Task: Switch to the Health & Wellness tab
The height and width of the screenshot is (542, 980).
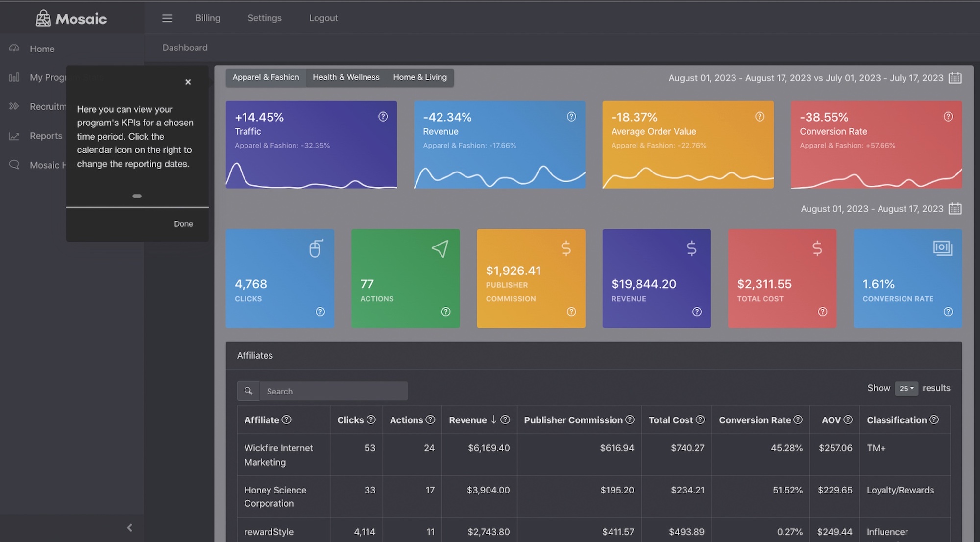Action: (345, 77)
